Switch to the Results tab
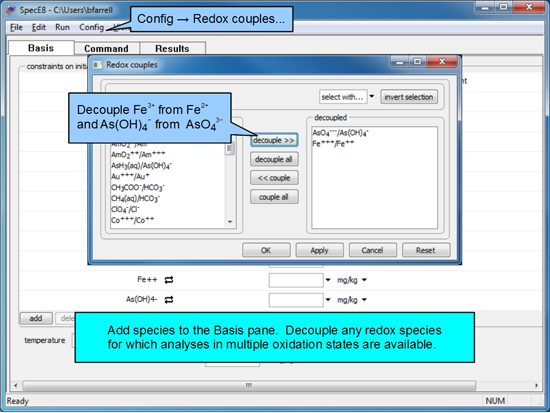550x413 pixels. (172, 48)
